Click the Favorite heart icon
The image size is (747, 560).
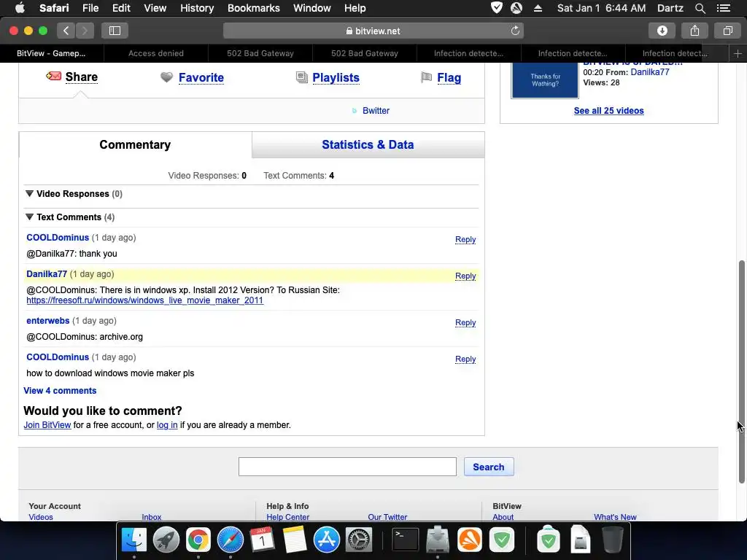pyautogui.click(x=167, y=77)
